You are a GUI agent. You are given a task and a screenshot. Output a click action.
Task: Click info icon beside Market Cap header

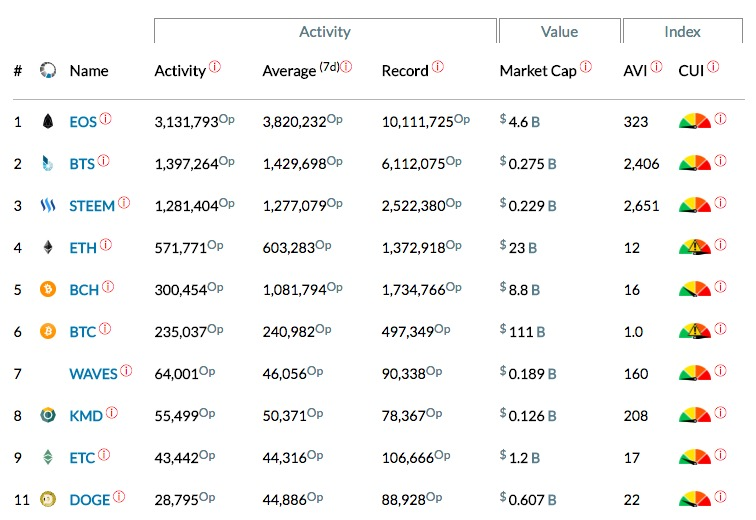[x=586, y=67]
